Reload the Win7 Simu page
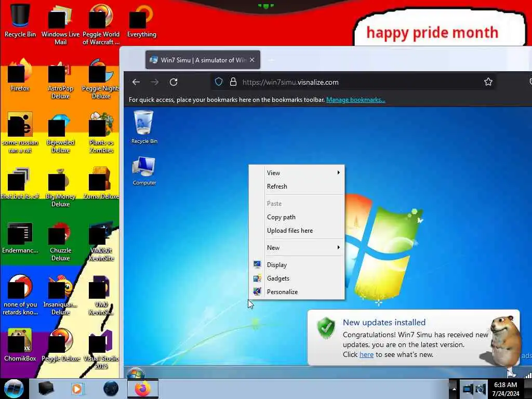Viewport: 532px width, 399px height. (174, 82)
